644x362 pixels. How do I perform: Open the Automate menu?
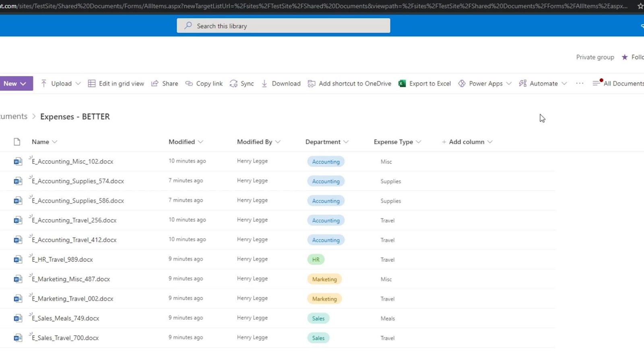543,83
